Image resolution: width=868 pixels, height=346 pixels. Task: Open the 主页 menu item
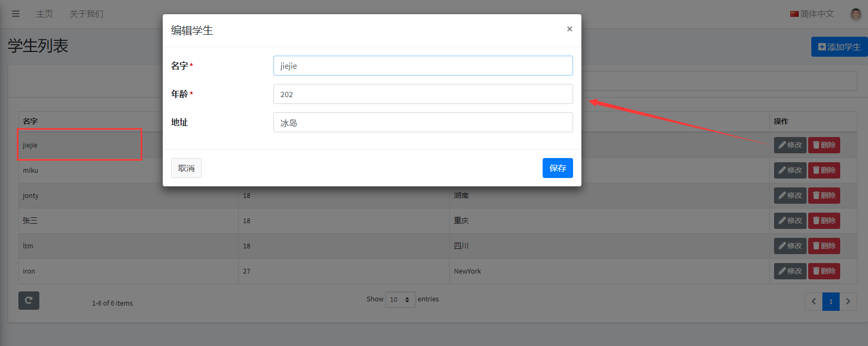coord(45,14)
